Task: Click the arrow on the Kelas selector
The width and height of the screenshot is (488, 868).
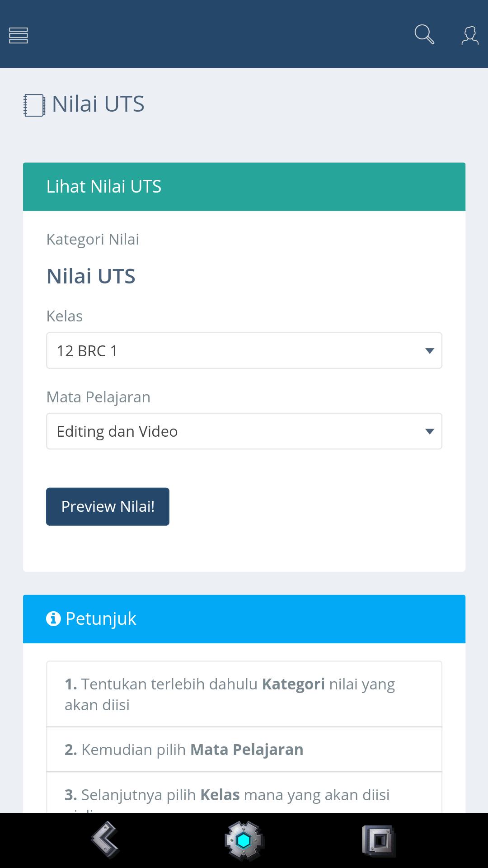Action: tap(430, 351)
